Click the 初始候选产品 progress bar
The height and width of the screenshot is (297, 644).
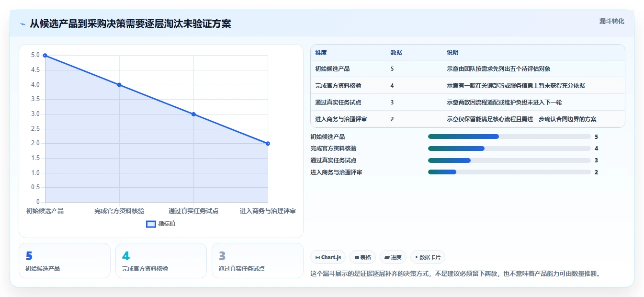click(509, 137)
